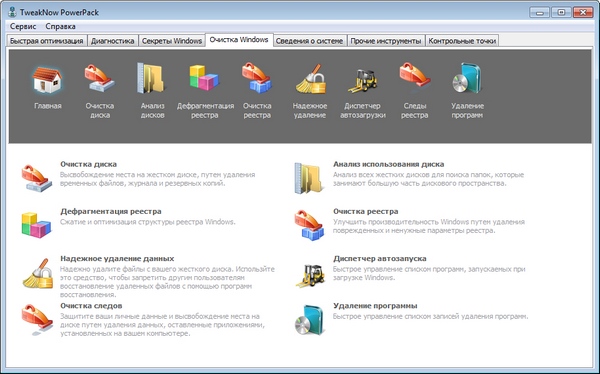Click the Очистка следов heading
The image size is (600, 374).
pos(91,305)
